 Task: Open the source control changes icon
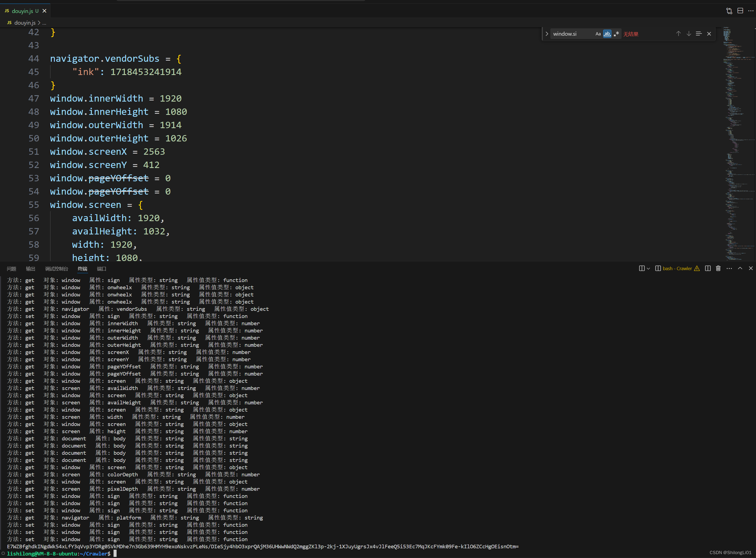[729, 11]
